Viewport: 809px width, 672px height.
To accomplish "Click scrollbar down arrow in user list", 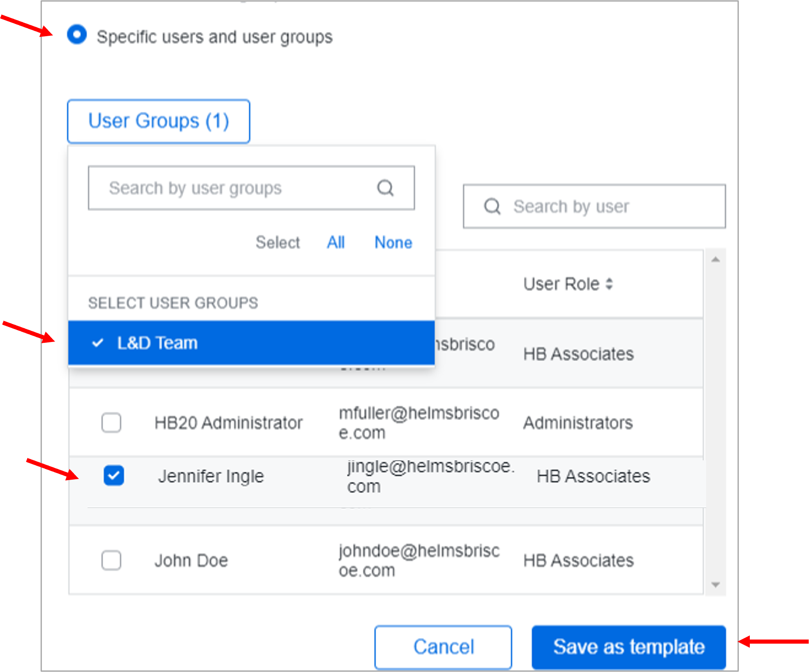I will [x=715, y=584].
